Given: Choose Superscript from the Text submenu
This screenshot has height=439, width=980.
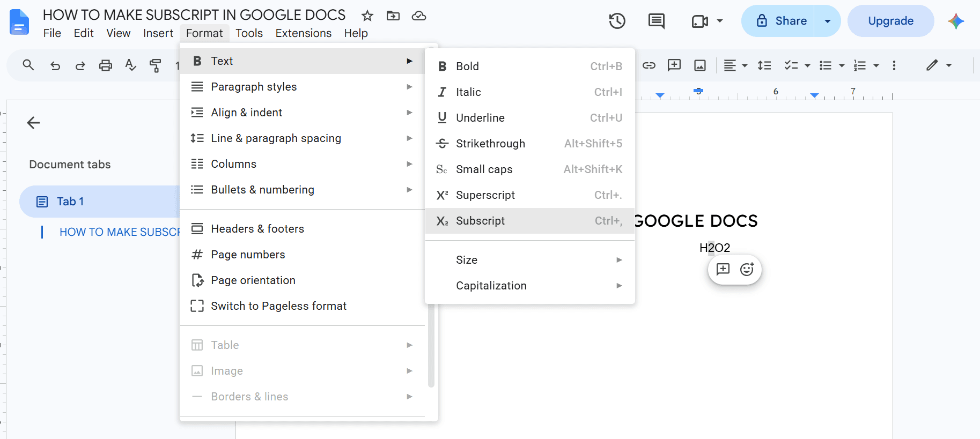Looking at the screenshot, I should coord(530,195).
